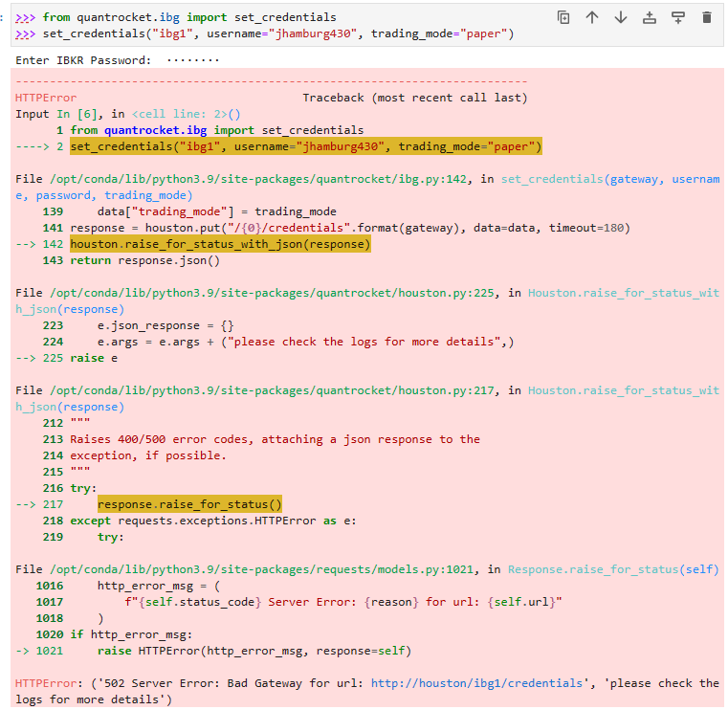Click line 139 data["trading_mode"] assignment
This screenshot has height=710, width=728.
pos(217,211)
